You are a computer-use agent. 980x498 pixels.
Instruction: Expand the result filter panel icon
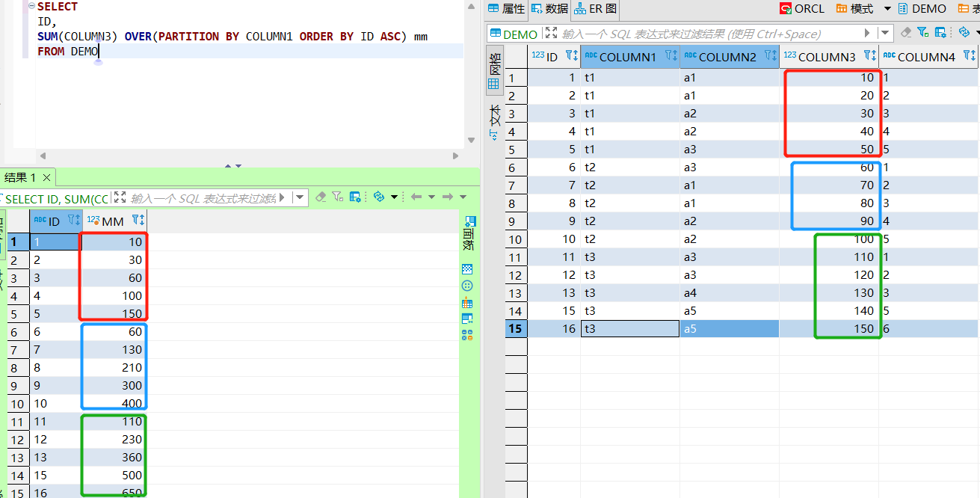click(120, 197)
